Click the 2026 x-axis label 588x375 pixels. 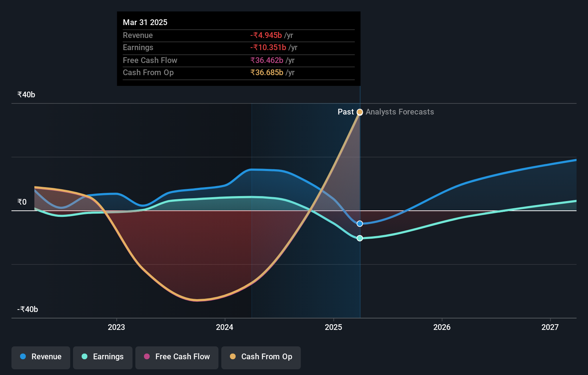point(442,327)
